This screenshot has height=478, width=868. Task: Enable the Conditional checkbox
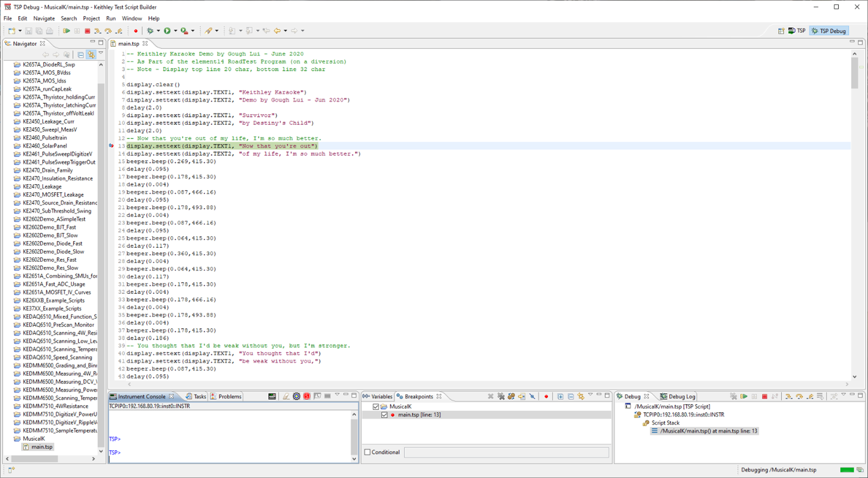coord(368,452)
